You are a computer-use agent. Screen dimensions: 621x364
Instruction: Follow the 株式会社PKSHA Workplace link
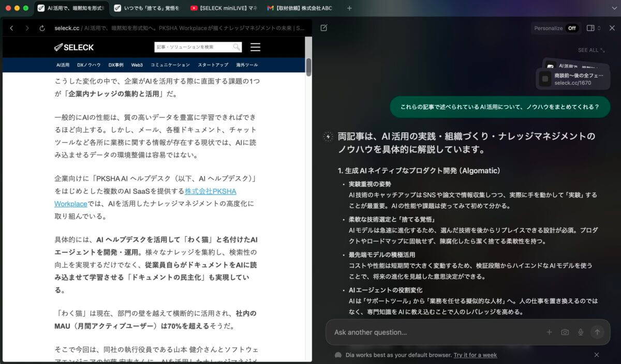pos(145,198)
